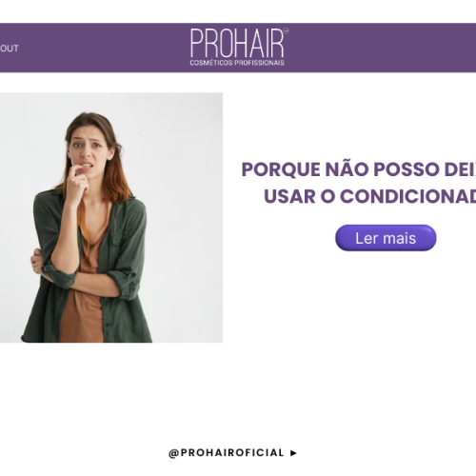Click the letter P of PROHAIR logo

click(197, 43)
